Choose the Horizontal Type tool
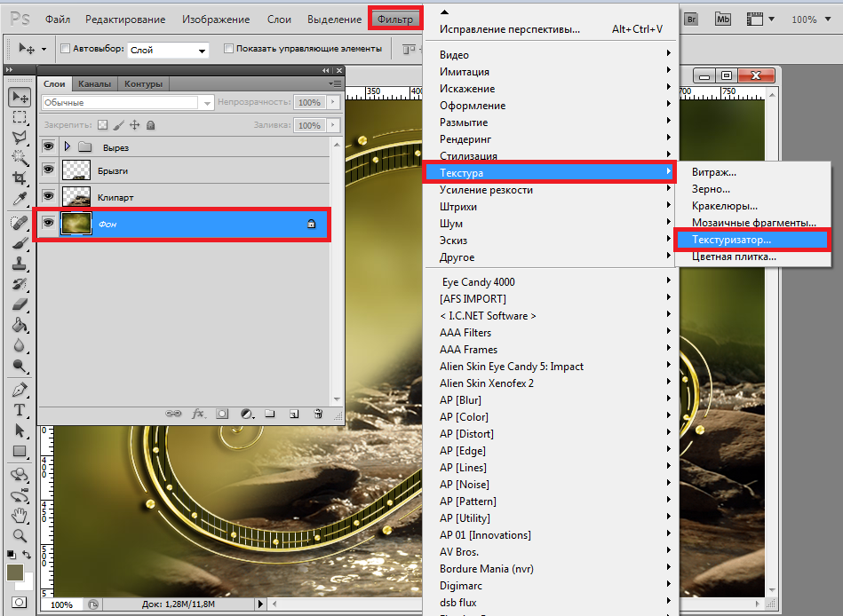The width and height of the screenshot is (843, 616). click(x=19, y=410)
